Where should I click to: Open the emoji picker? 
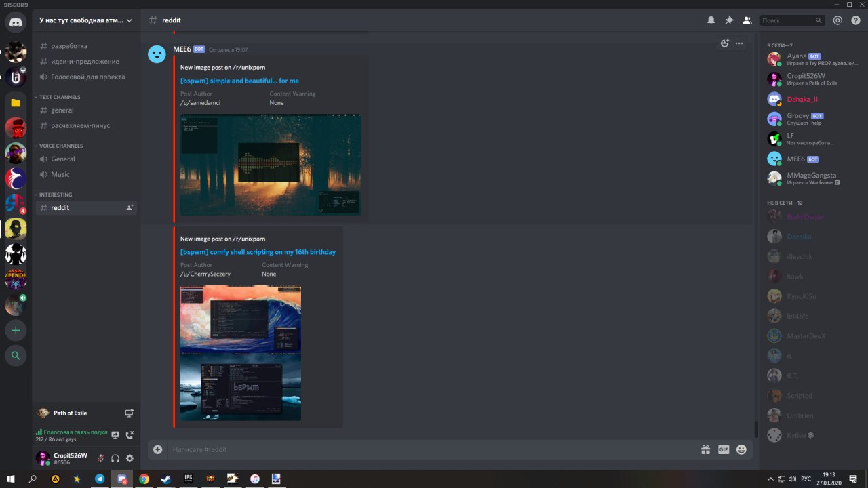click(x=741, y=449)
